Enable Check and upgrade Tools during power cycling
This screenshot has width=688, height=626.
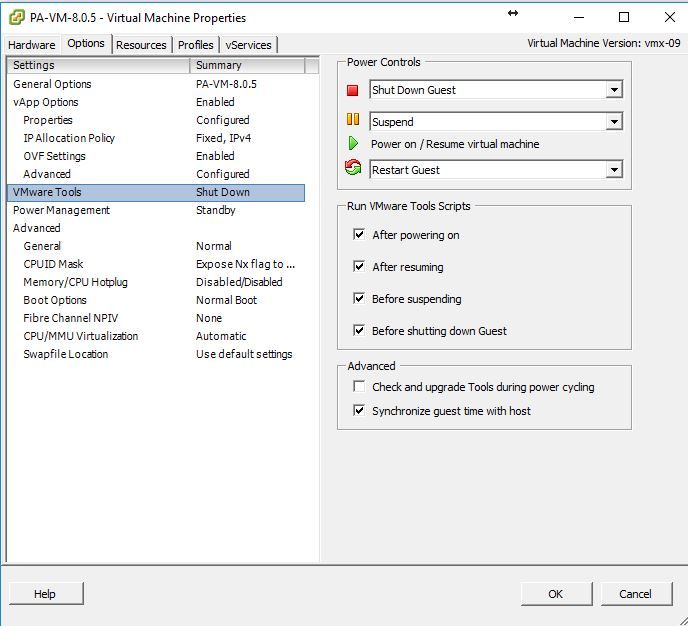(x=359, y=386)
